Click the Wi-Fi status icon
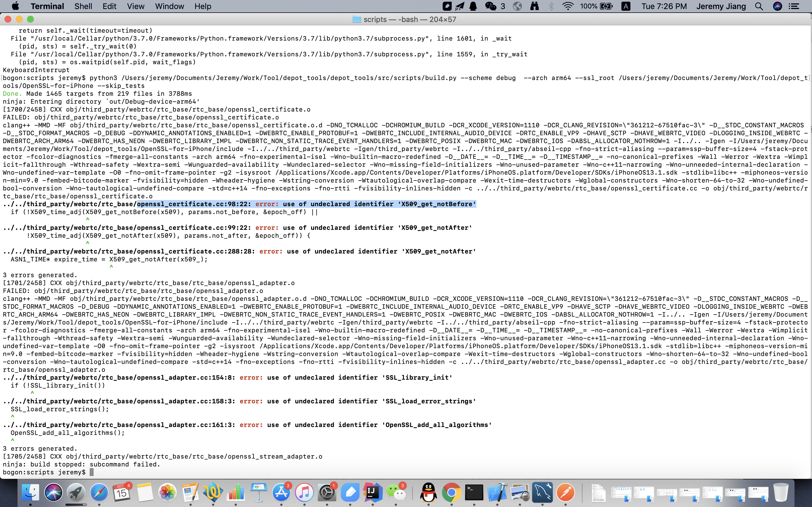 [x=568, y=6]
